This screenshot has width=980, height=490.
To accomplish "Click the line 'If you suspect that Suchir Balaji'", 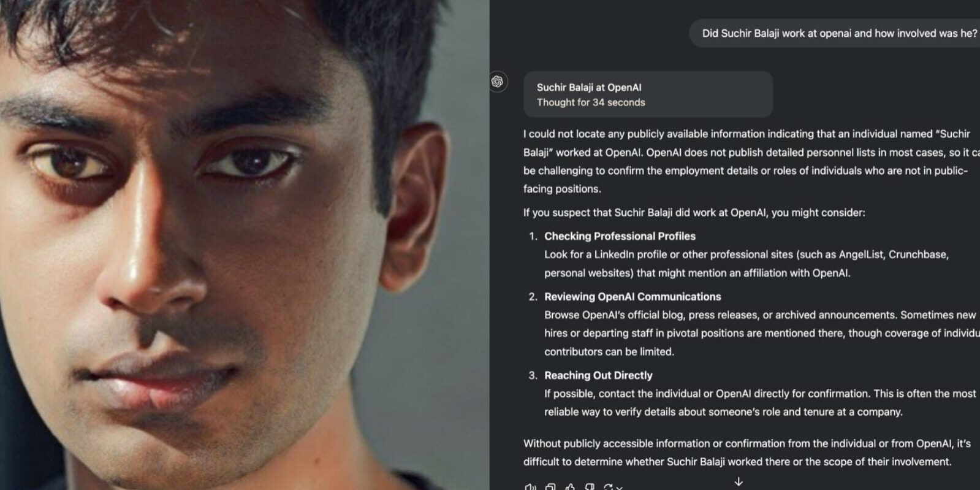I will point(694,213).
